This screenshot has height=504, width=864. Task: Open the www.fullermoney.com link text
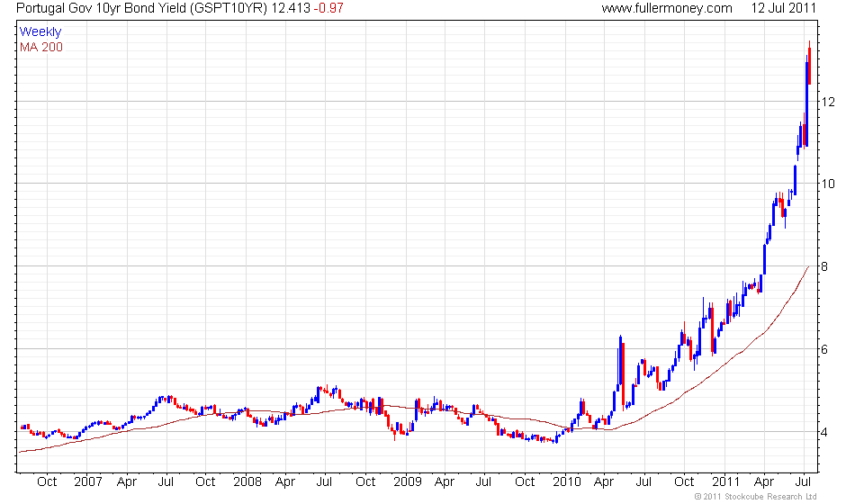click(667, 8)
